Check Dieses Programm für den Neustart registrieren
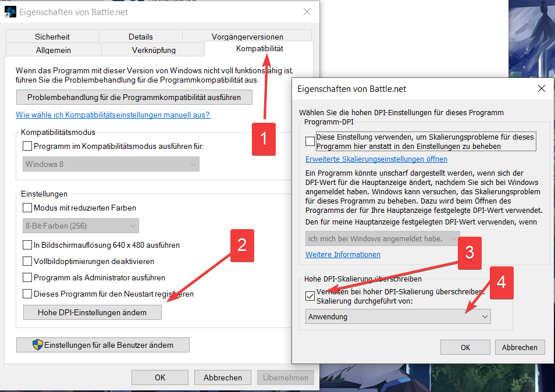Screen dimensions: 555x392 coord(27,294)
